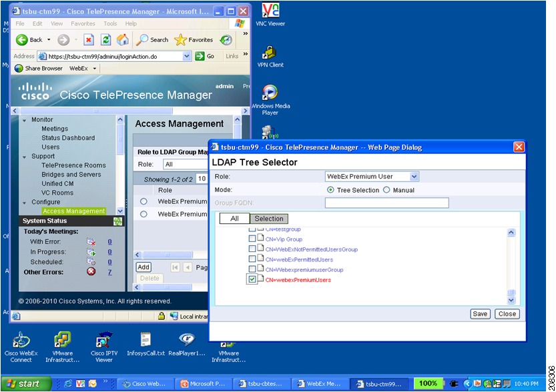Check the CN=webExPermittedUsers checkbox

point(252,259)
